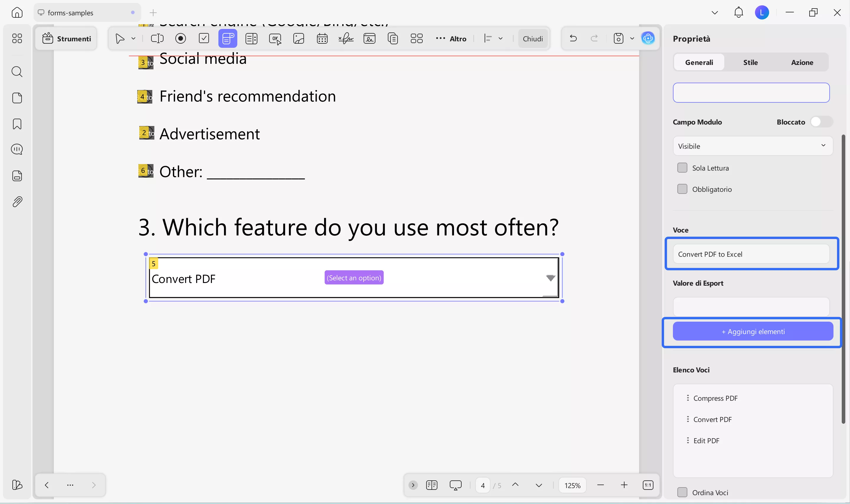The image size is (850, 504).
Task: Switch to the Stile properties tab
Action: point(750,62)
